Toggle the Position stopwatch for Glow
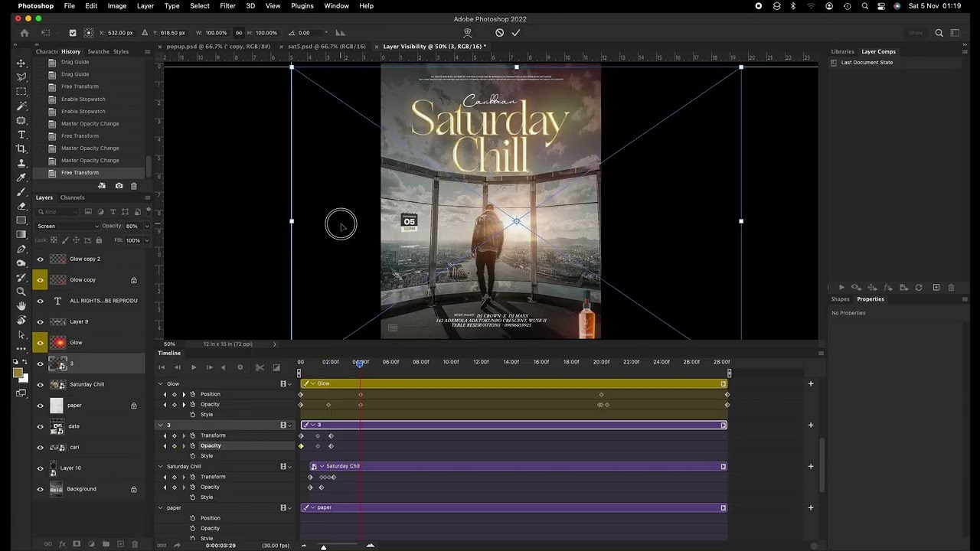The image size is (980, 551). 193,394
